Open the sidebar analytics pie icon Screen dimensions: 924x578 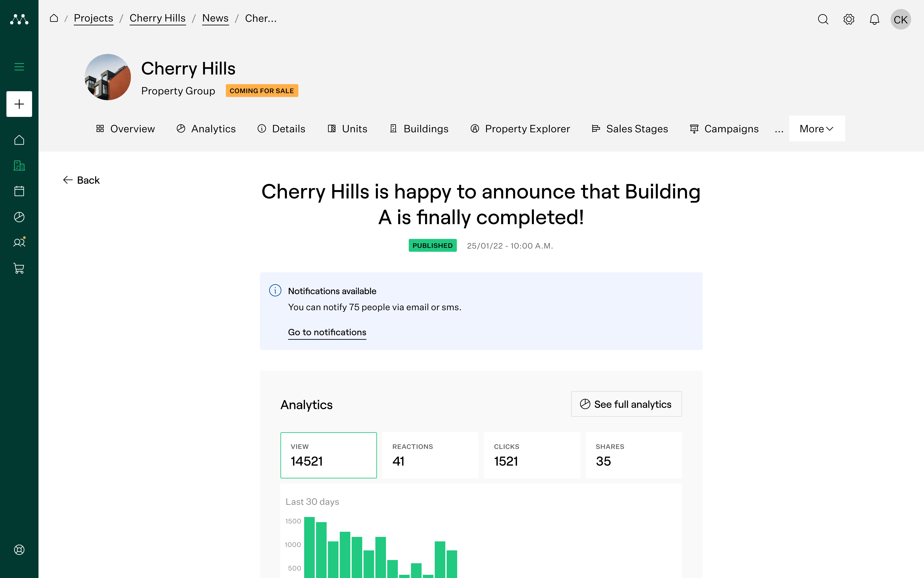point(19,217)
